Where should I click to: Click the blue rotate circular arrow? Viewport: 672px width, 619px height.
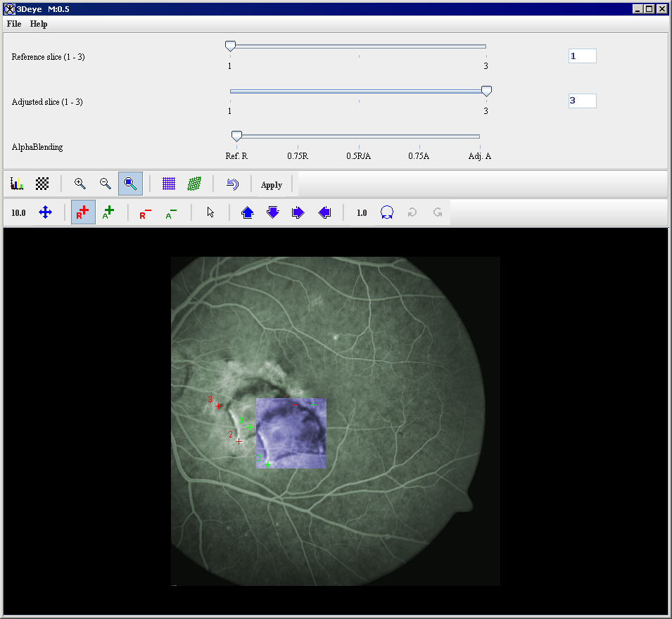386,212
